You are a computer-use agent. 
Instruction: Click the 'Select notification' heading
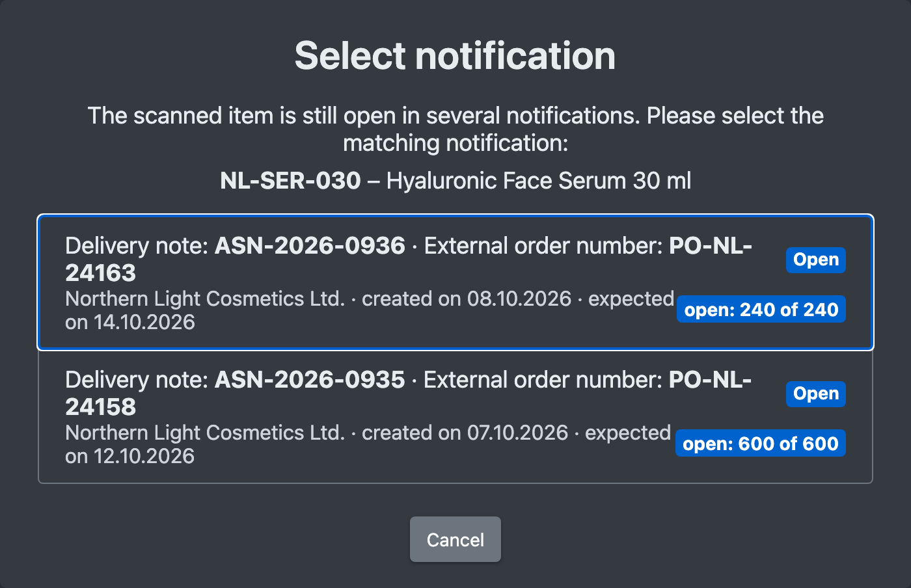pyautogui.click(x=455, y=55)
